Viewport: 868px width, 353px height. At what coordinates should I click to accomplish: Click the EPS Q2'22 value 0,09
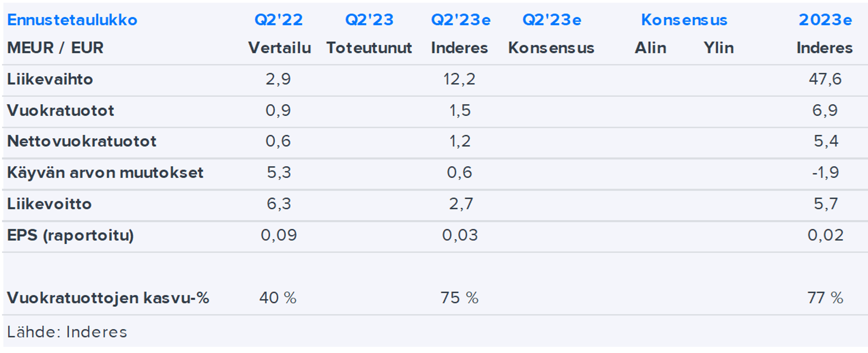coord(279,235)
